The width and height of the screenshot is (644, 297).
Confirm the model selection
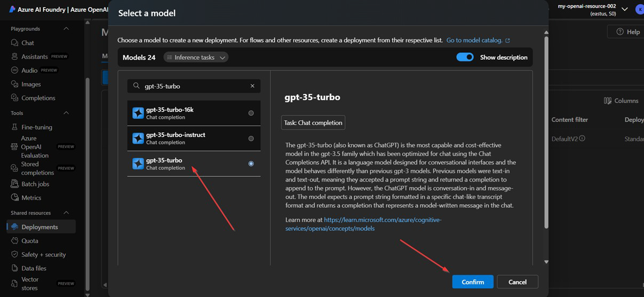pyautogui.click(x=473, y=282)
